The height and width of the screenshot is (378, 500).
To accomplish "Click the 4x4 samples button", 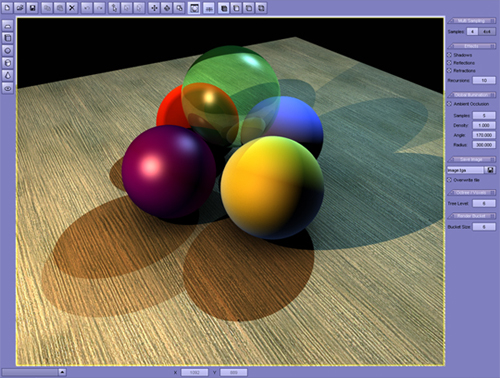I will [487, 31].
